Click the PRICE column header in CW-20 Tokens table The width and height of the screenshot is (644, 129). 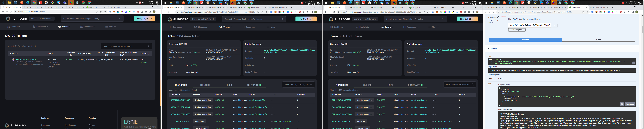(x=51, y=54)
